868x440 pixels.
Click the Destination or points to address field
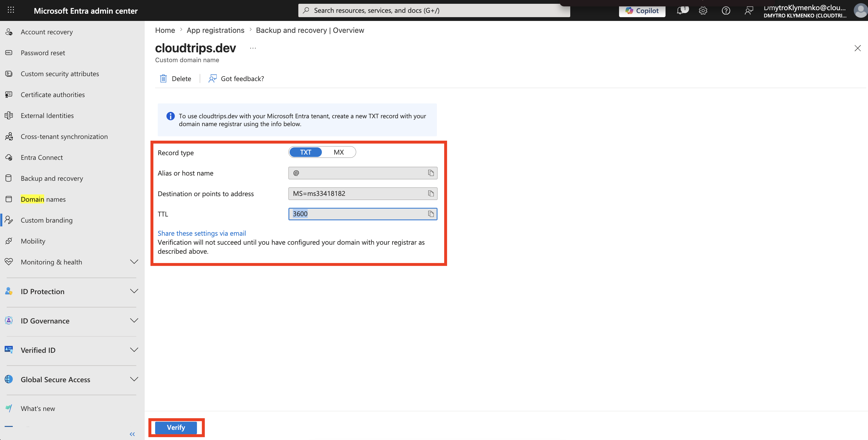pyautogui.click(x=363, y=194)
